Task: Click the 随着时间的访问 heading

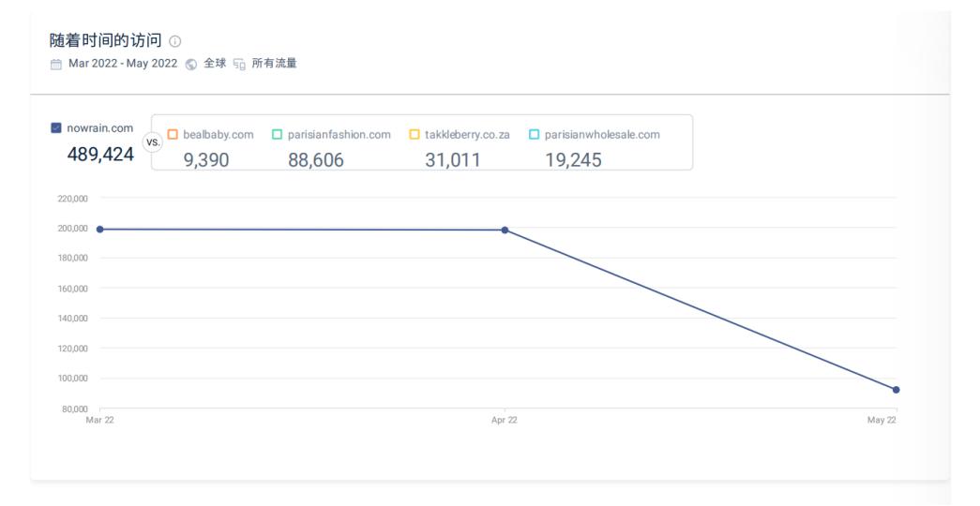Action: [106, 40]
